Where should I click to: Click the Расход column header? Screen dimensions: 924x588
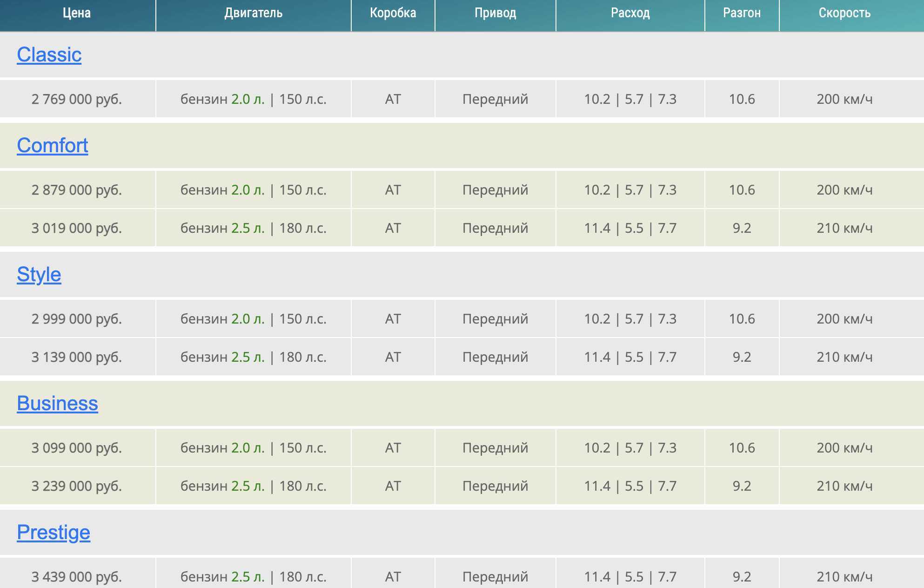point(630,13)
